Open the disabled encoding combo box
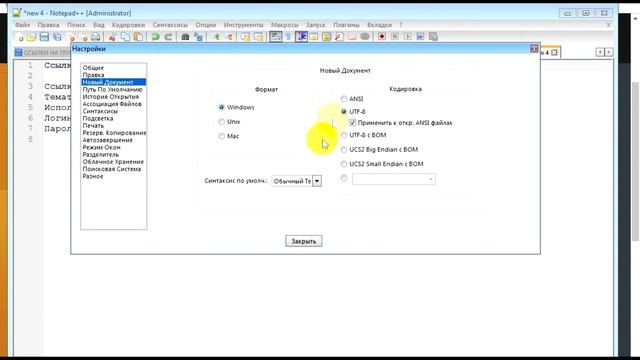640x360 pixels. tap(394, 179)
